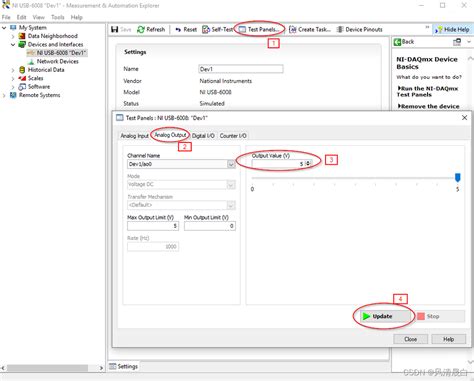Screen dimensions: 474x381
Task: Open the Tools menu
Action: click(58, 17)
